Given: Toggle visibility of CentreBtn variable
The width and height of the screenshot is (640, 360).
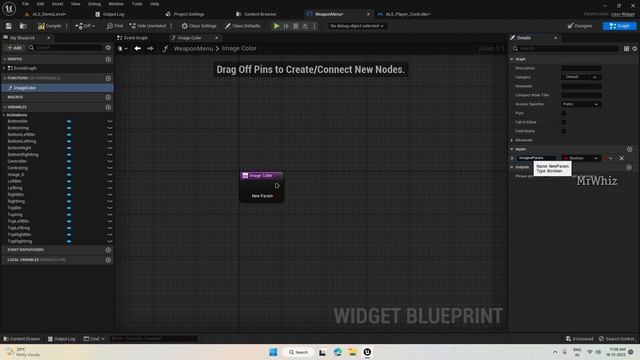Looking at the screenshot, I should click(x=109, y=162).
